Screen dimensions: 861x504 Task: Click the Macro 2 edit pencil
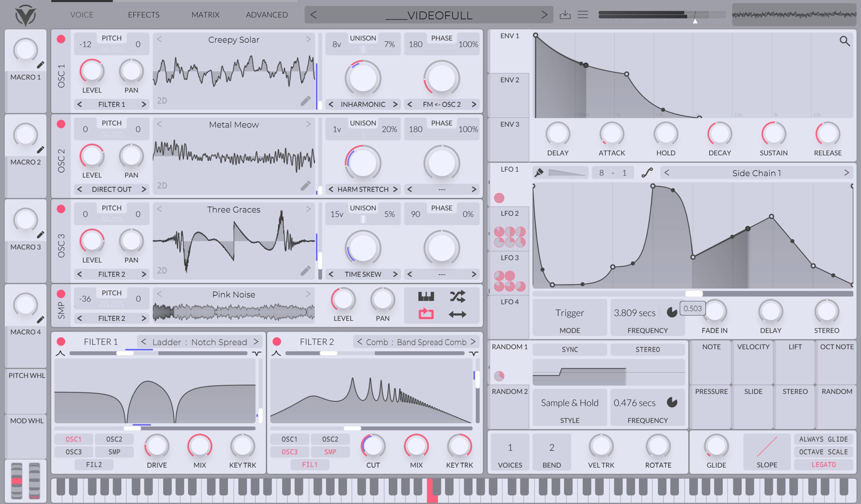click(x=40, y=150)
